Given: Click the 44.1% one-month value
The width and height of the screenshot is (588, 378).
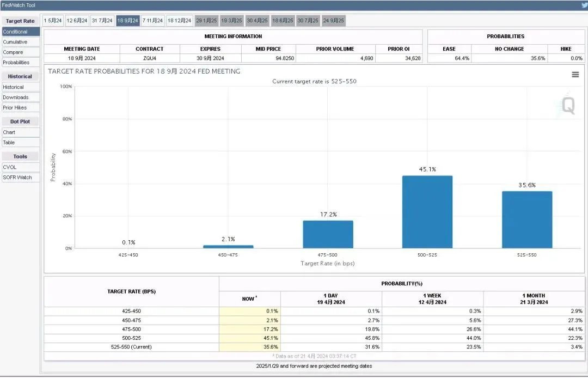Looking at the screenshot, I should pyautogui.click(x=575, y=329).
